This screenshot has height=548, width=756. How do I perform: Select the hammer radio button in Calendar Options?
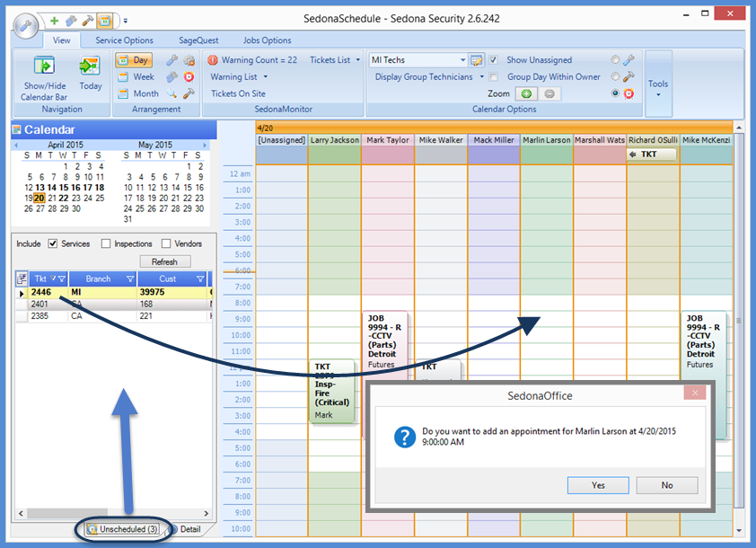[615, 76]
